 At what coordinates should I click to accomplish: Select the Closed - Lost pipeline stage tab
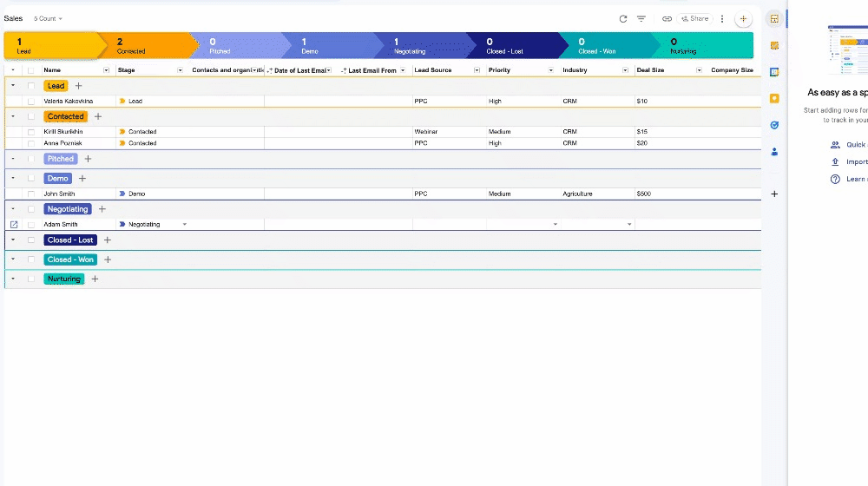pos(517,45)
